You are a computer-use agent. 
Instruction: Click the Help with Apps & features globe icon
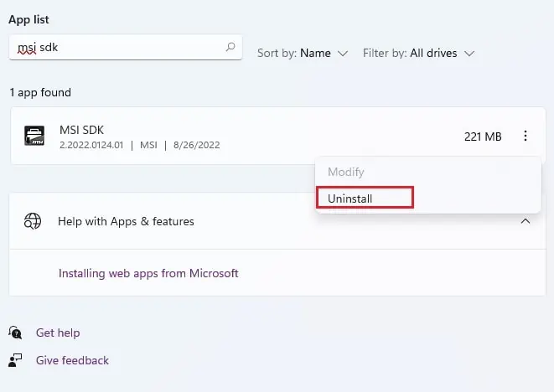(x=33, y=221)
